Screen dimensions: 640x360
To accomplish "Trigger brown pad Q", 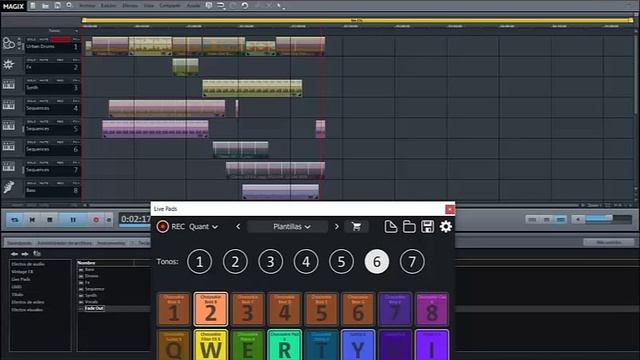I will coord(174,345).
